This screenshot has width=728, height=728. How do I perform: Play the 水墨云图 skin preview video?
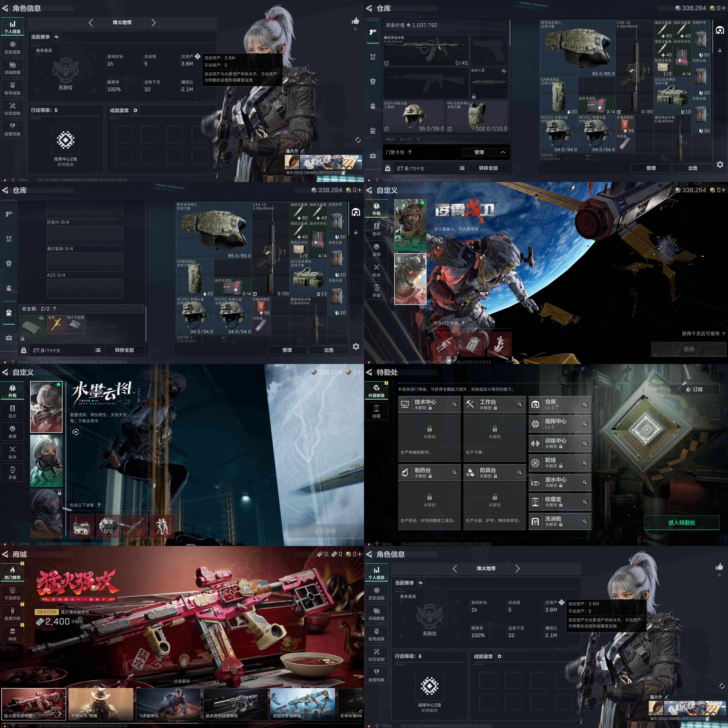(x=76, y=432)
